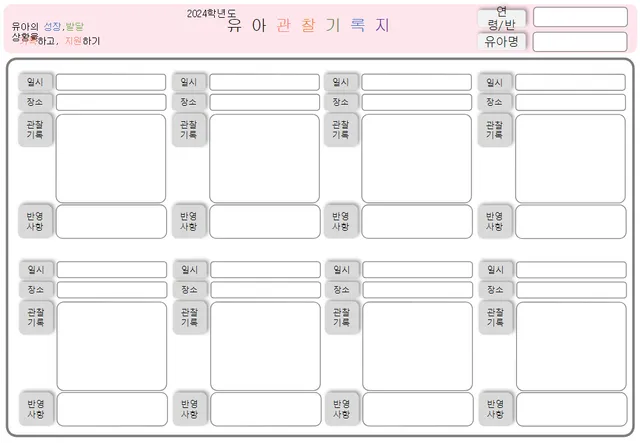Viewport: 640px width, 443px height.
Task: Select 장소 label in bottom row's third block
Action: coord(342,290)
